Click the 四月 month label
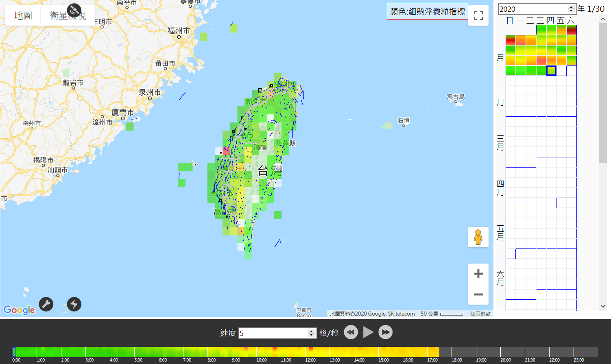This screenshot has width=611, height=364. pos(500,188)
